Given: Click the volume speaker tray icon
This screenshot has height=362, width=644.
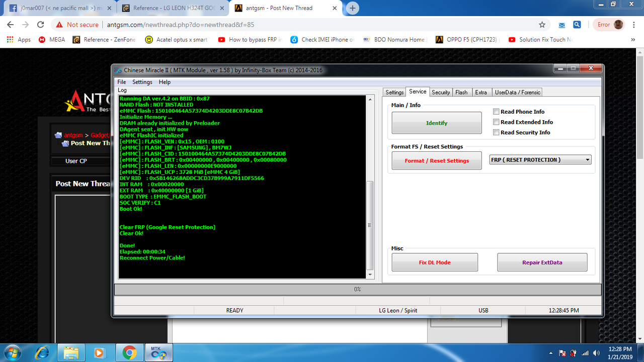Looking at the screenshot, I should 596,353.
